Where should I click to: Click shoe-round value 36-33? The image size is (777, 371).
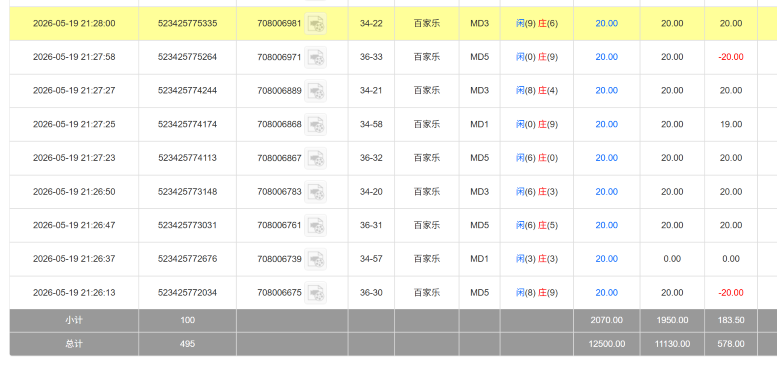click(371, 57)
